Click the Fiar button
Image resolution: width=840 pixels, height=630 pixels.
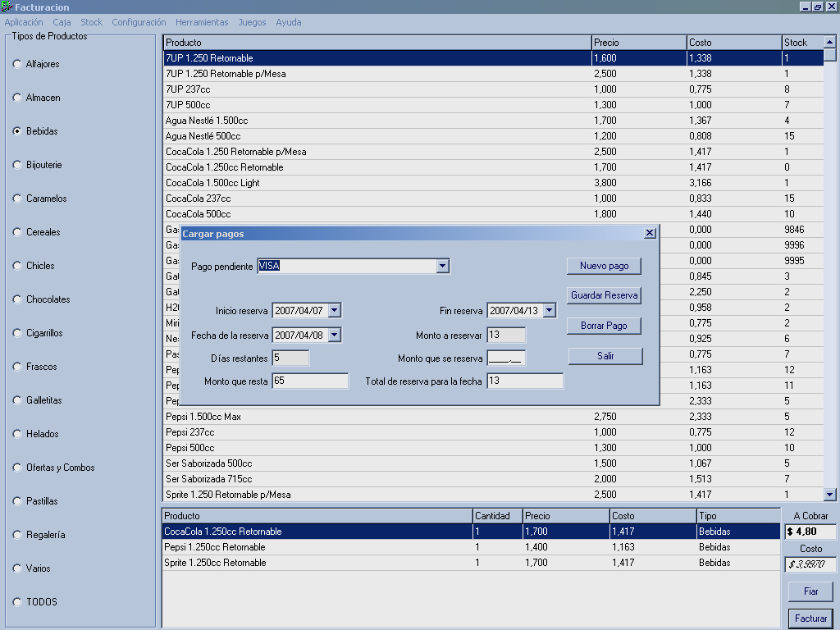pyautogui.click(x=810, y=591)
